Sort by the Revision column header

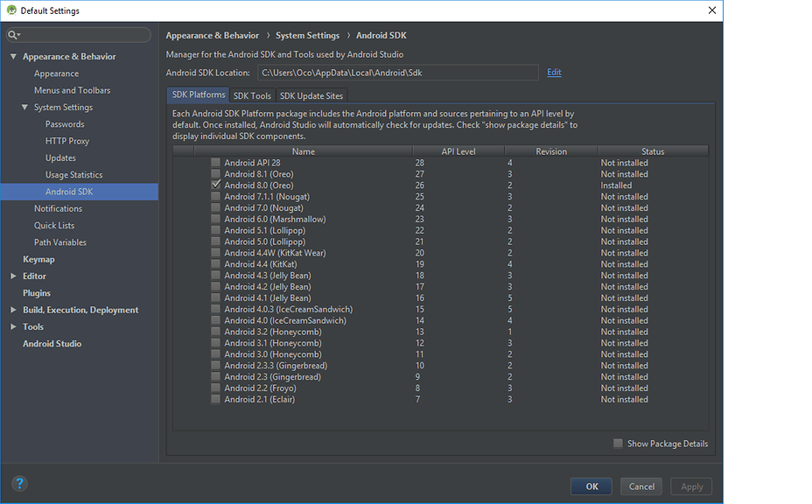click(551, 151)
